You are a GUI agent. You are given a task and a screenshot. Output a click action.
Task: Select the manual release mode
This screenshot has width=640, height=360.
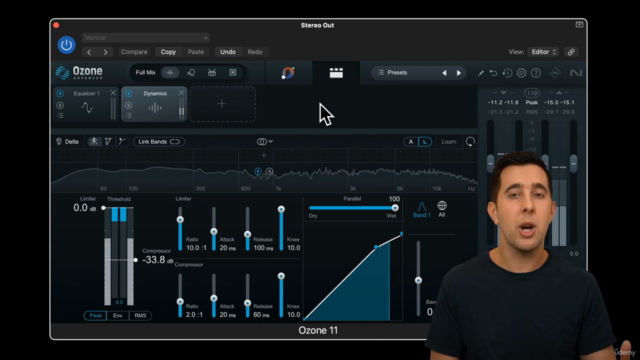424,142
